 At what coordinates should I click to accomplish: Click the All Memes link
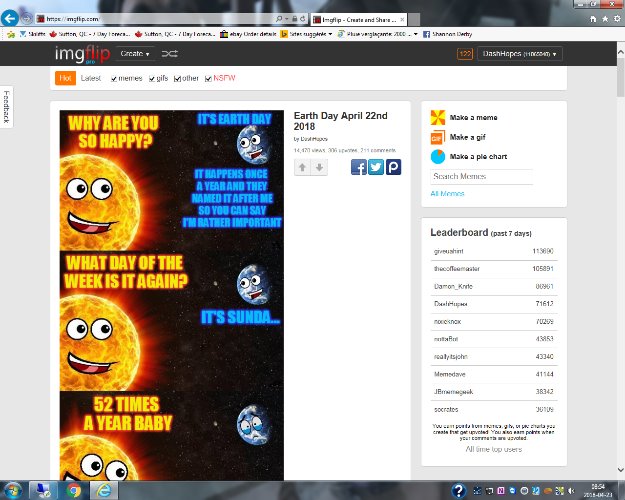(447, 194)
